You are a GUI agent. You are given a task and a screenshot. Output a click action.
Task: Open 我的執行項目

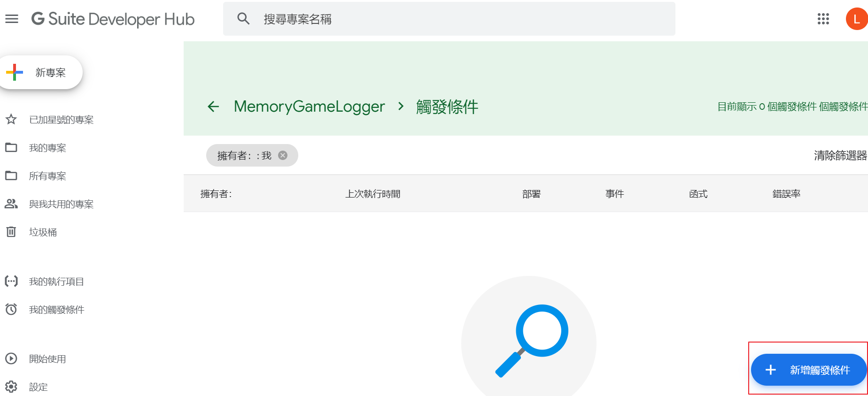pos(56,282)
